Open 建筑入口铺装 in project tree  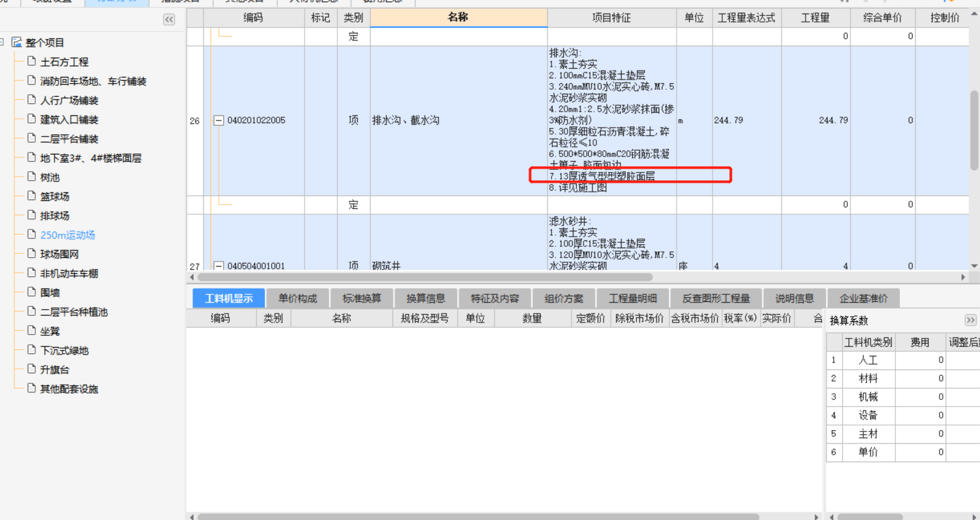(69, 119)
